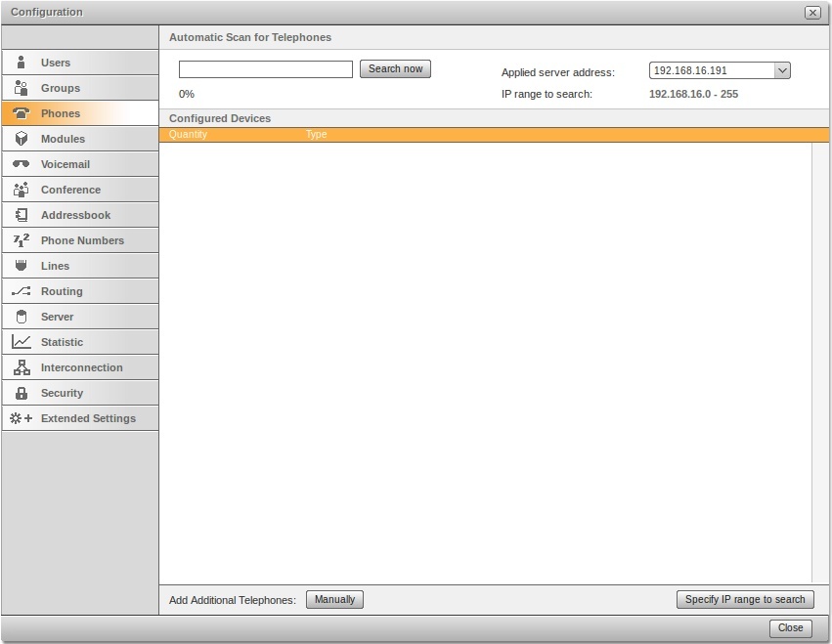832x644 pixels.
Task: Click the 0% scan progress text
Action: [186, 94]
